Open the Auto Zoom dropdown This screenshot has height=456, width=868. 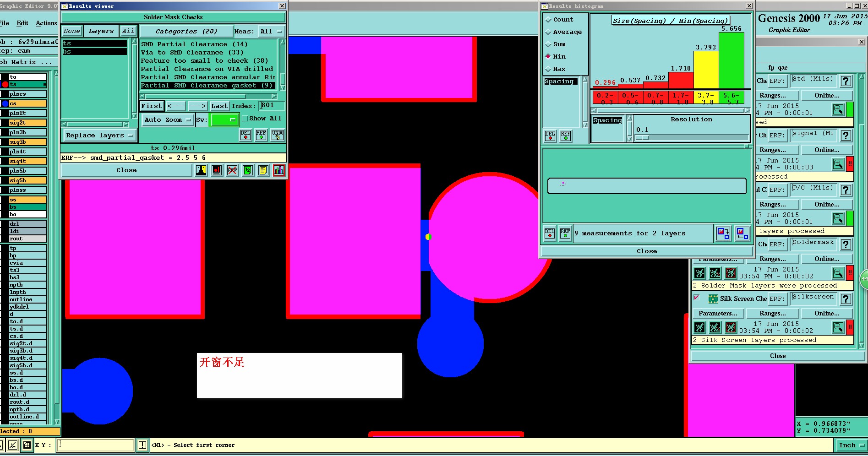167,120
